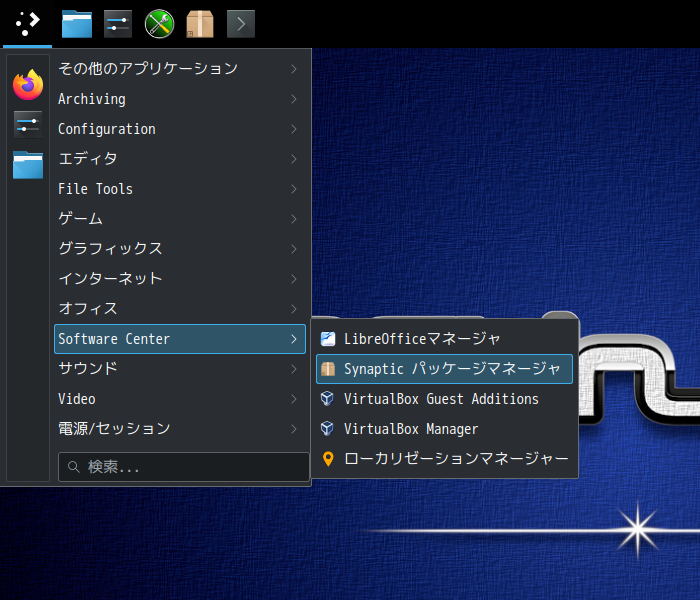Open the グラフィックス category
The width and height of the screenshot is (700, 600).
[x=179, y=249]
